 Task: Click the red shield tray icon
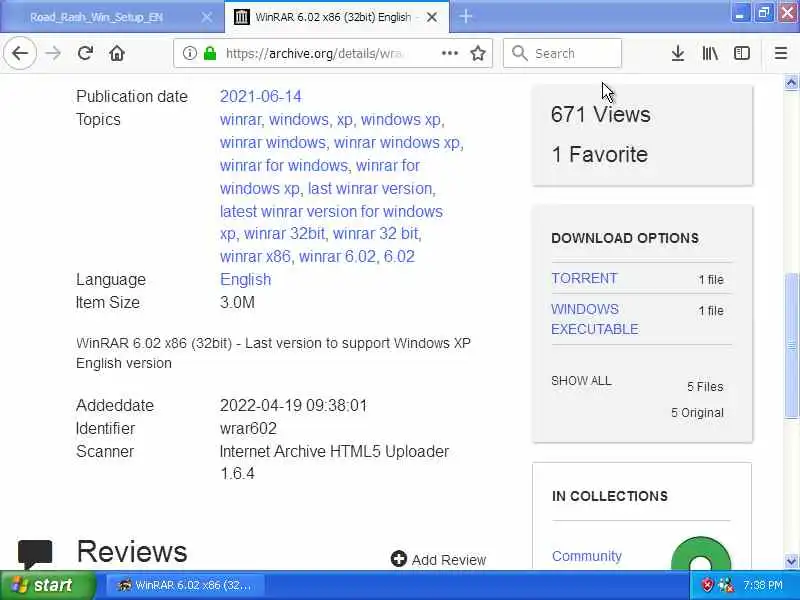[707, 585]
